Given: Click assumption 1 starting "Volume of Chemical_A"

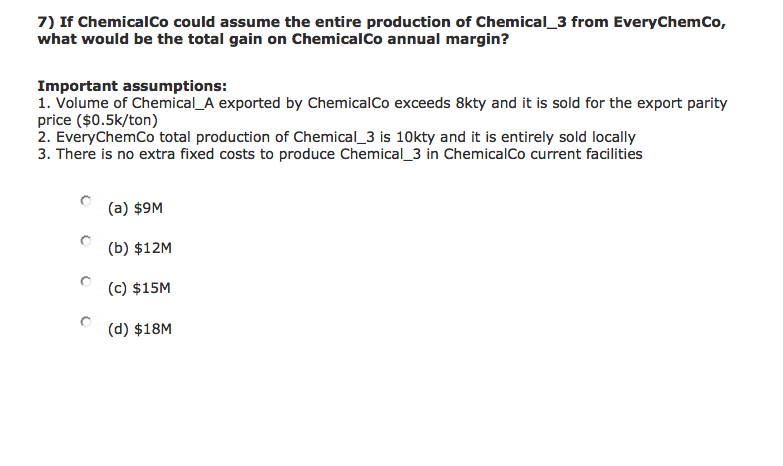Looking at the screenshot, I should (x=382, y=111).
